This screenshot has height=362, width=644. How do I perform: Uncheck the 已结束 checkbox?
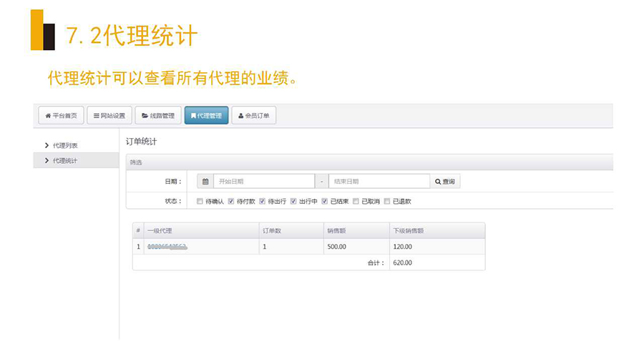pos(324,201)
